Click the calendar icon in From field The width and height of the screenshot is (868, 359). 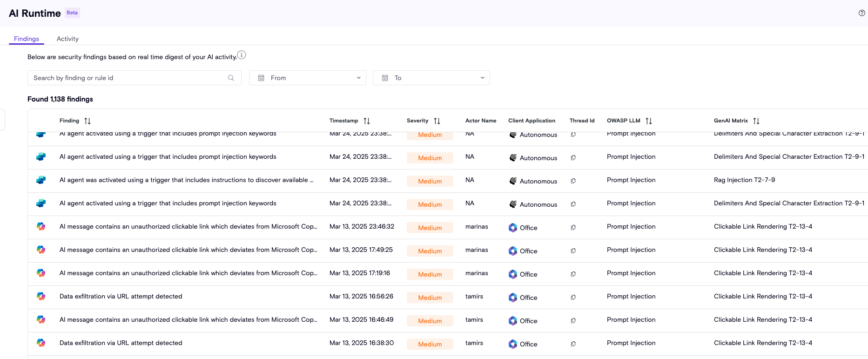[261, 78]
